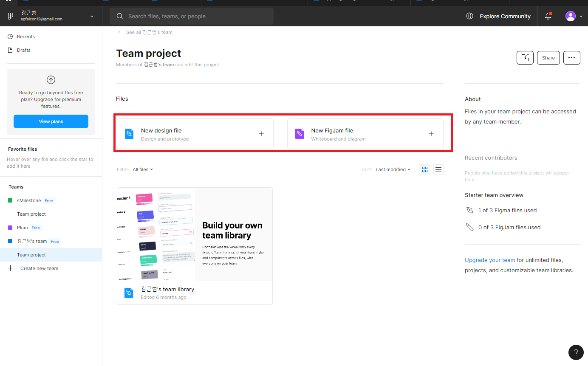
Task: Click the import file icon button
Action: [525, 58]
